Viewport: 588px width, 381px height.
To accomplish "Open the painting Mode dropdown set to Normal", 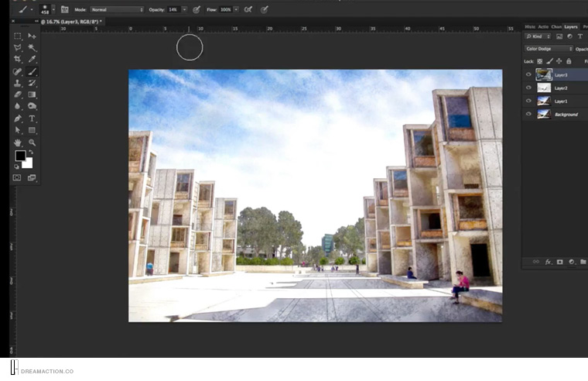I will click(x=117, y=10).
